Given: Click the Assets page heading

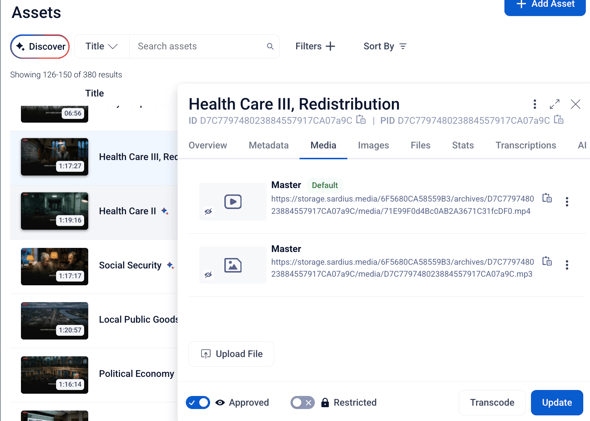Looking at the screenshot, I should tap(36, 12).
